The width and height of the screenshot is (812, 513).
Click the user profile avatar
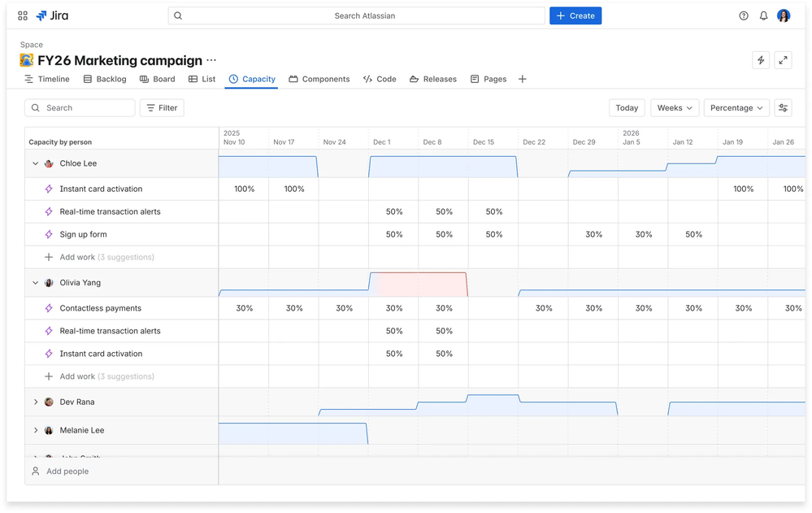coord(784,15)
